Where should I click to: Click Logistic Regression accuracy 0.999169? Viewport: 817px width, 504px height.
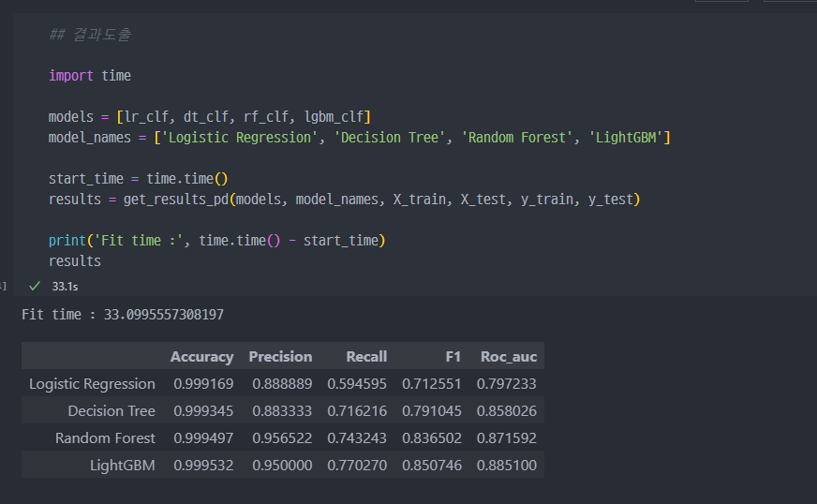(203, 384)
